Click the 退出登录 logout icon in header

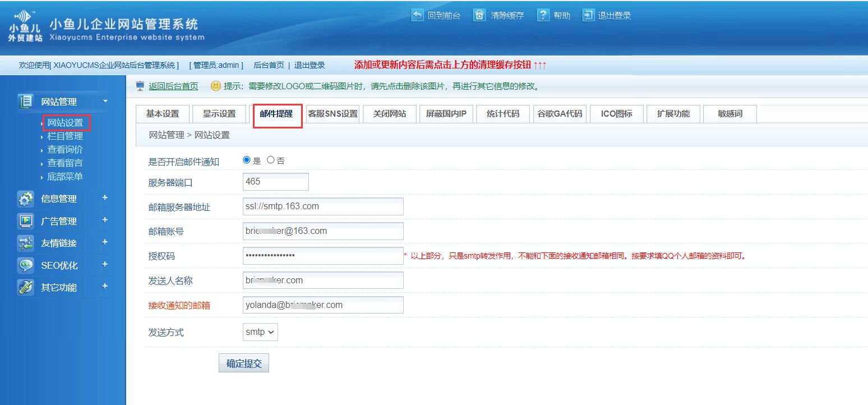point(588,15)
